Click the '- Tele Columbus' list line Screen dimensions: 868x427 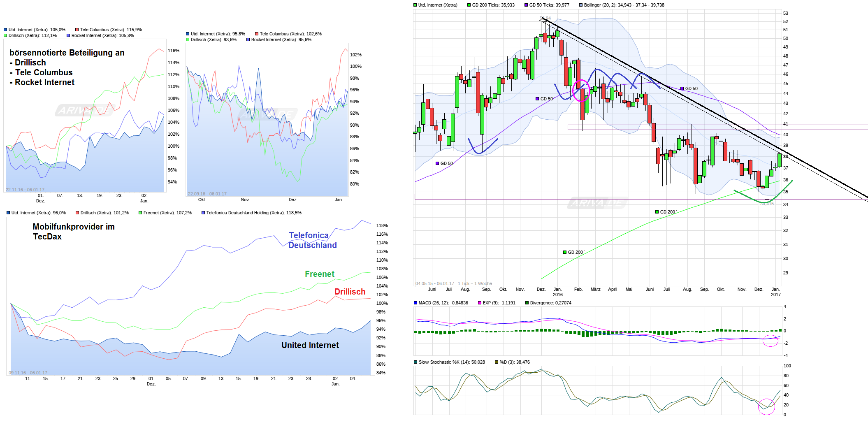click(41, 73)
